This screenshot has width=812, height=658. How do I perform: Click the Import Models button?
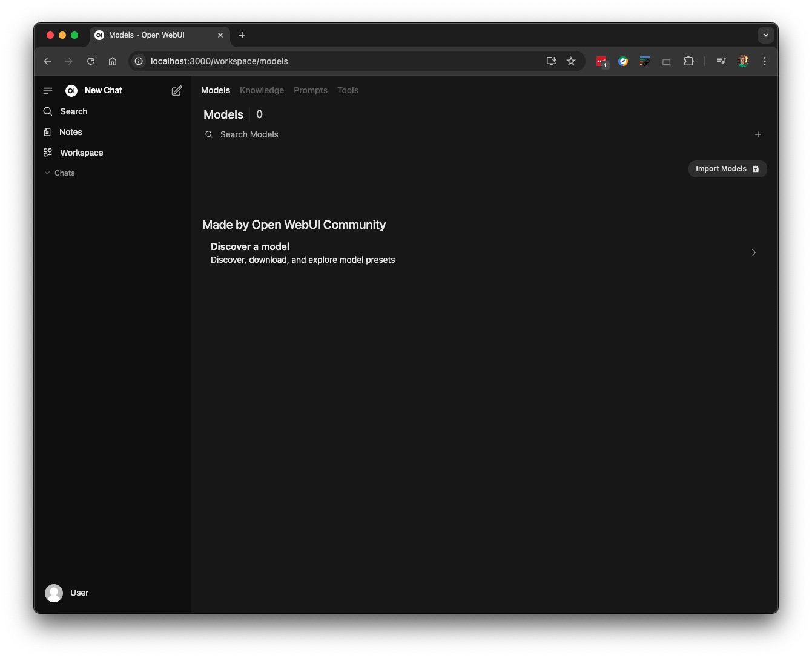point(727,169)
